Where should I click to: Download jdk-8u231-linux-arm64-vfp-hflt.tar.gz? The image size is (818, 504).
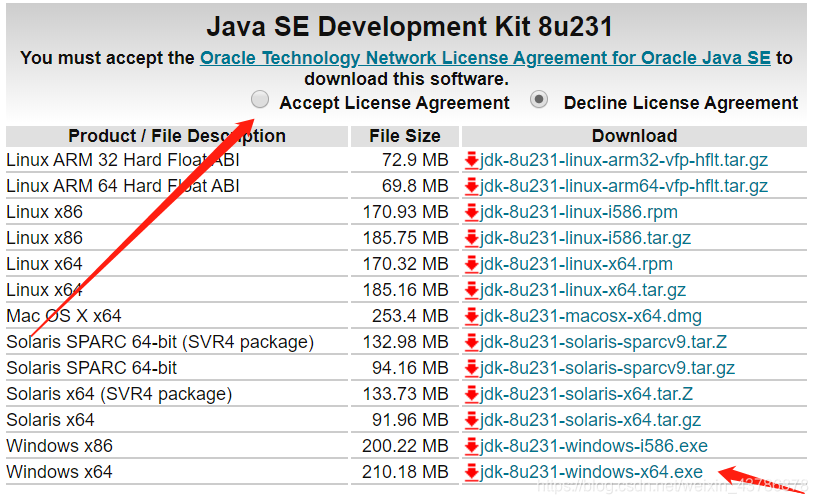(x=623, y=186)
